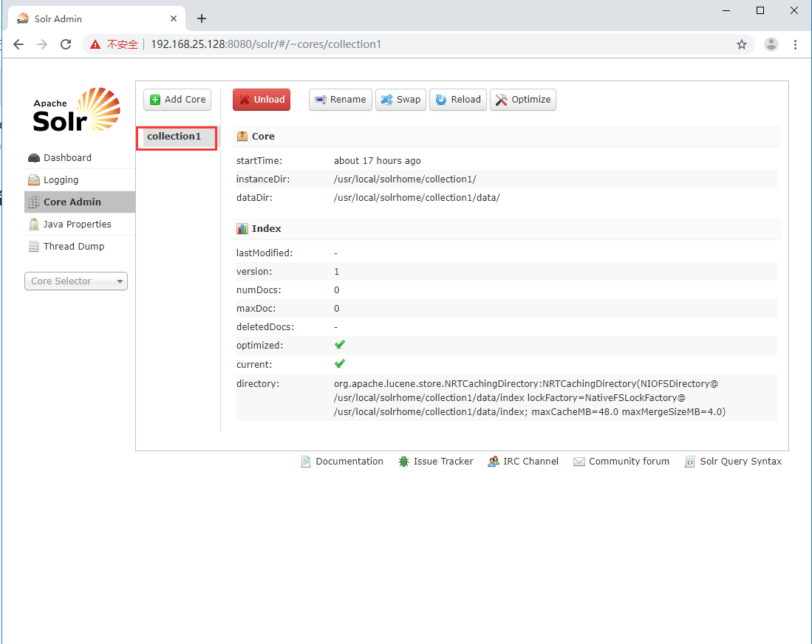Click the Rename text-field icon
This screenshot has height=644, width=812.
click(x=321, y=100)
